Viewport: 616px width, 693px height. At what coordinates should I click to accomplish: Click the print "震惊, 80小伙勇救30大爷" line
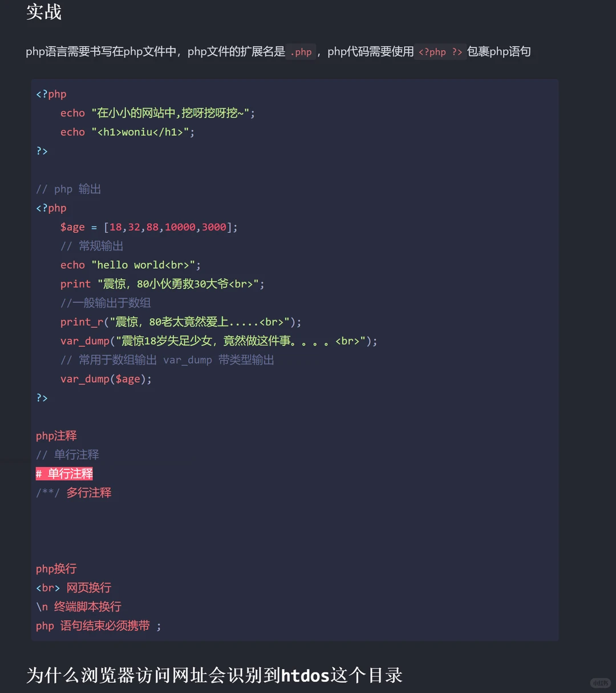(x=163, y=283)
